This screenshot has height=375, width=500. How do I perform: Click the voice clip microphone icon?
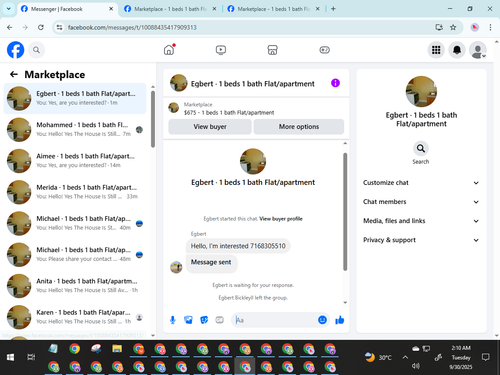(x=173, y=320)
